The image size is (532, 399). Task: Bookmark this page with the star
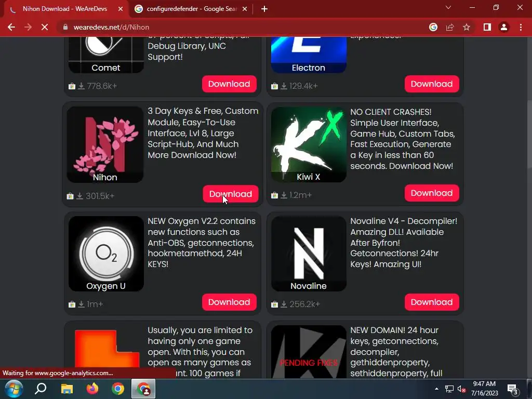467,27
